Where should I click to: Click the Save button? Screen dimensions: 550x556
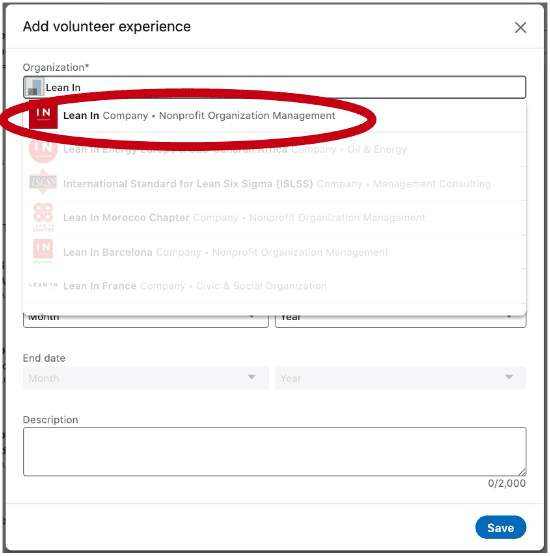point(500,527)
